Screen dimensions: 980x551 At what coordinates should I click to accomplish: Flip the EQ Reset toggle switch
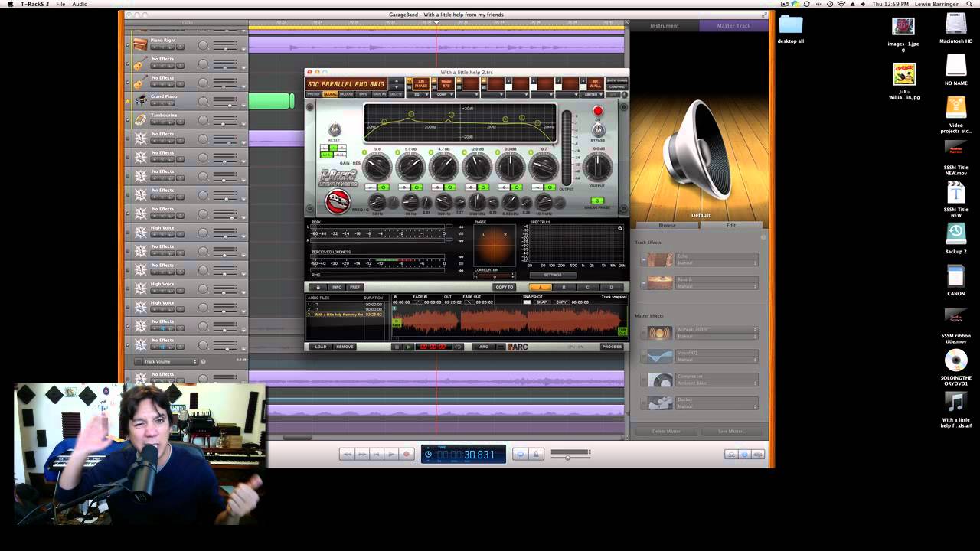point(335,129)
